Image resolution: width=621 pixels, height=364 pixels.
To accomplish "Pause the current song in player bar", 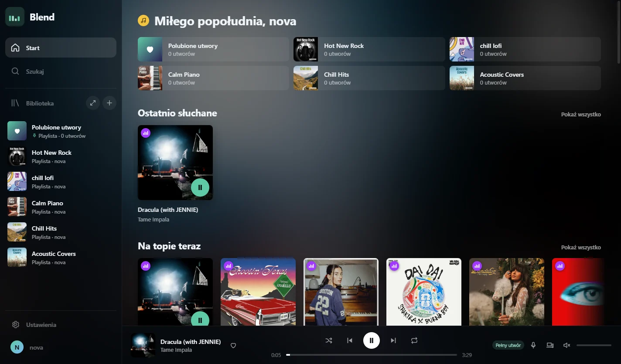I will coord(372,340).
